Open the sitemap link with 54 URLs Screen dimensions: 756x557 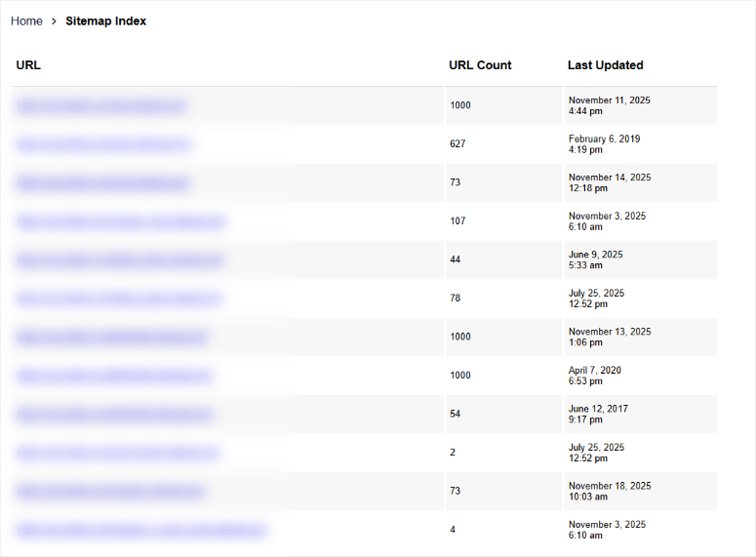(x=115, y=415)
